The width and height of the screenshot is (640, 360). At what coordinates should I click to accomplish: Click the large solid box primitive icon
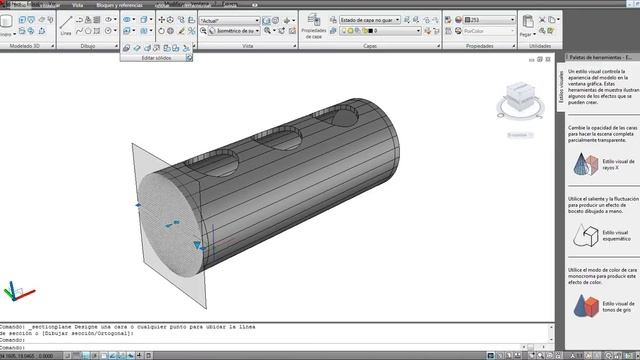[6, 21]
